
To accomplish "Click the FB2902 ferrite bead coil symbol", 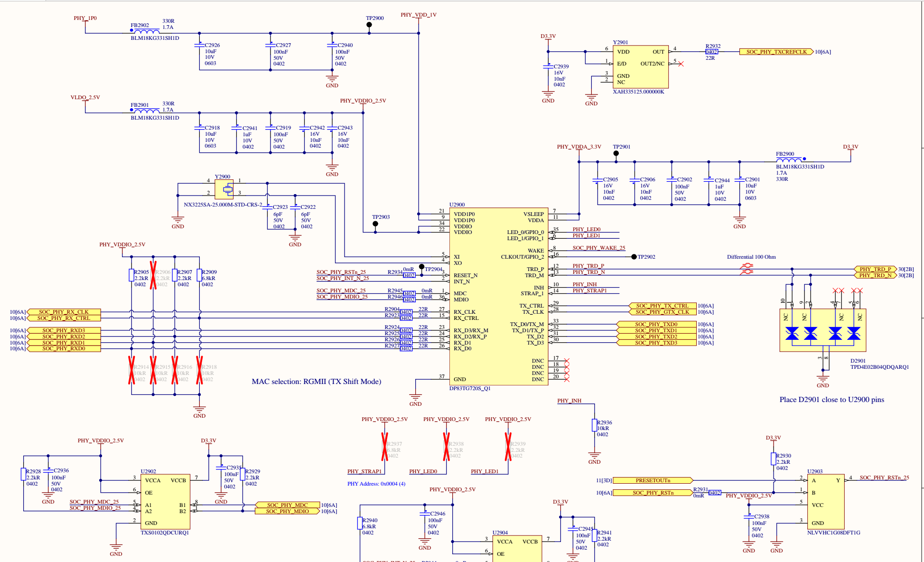I will coord(147,31).
